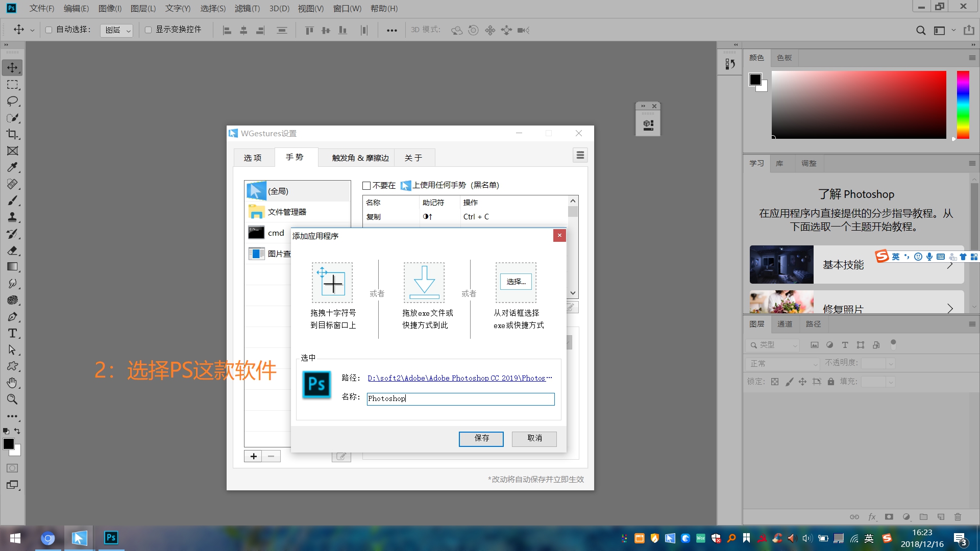Image resolution: width=980 pixels, height=551 pixels.
Task: Select the Eraser tool
Action: click(x=12, y=251)
